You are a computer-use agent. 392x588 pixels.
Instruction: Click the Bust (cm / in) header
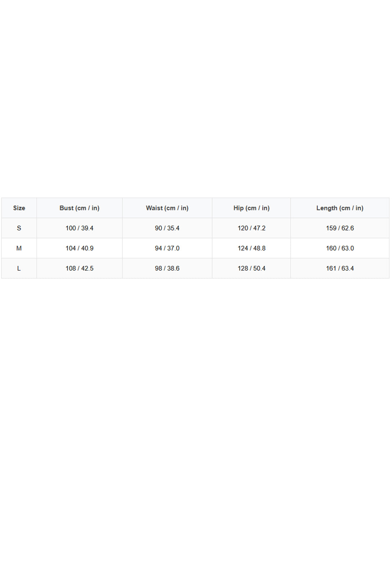click(x=80, y=208)
